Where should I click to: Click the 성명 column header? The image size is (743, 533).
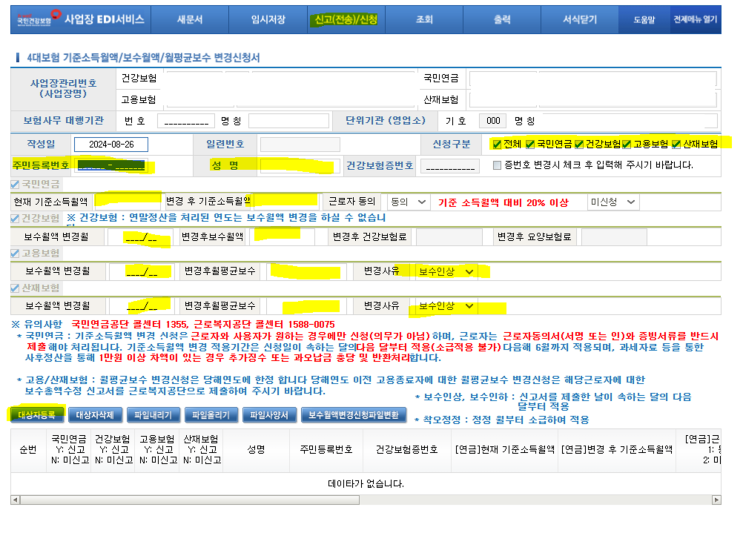click(x=256, y=450)
